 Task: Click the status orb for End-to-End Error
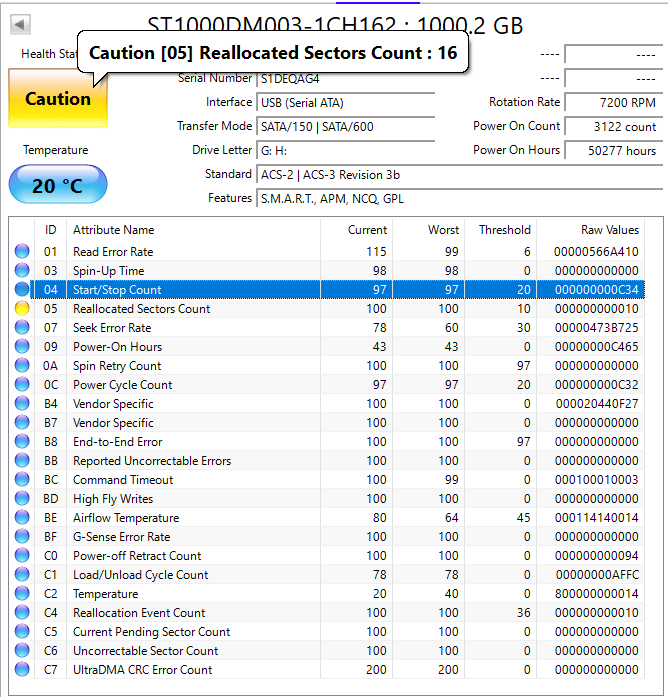click(x=22, y=441)
